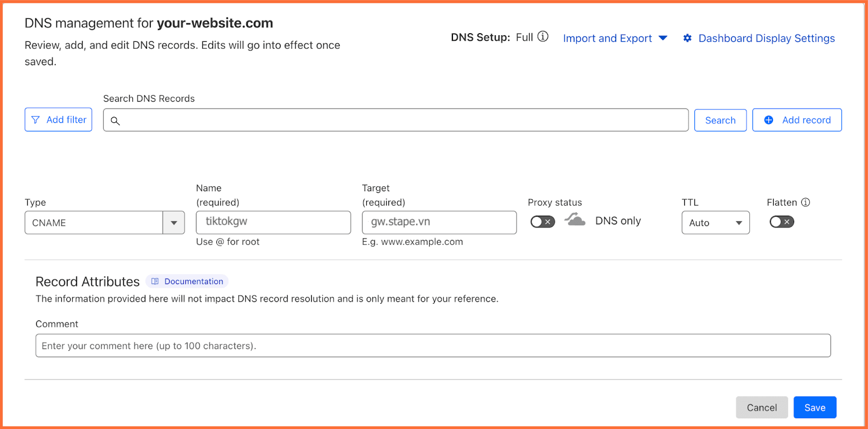The width and height of the screenshot is (868, 429).
Task: Toggle the Flatten switch
Action: click(x=782, y=222)
